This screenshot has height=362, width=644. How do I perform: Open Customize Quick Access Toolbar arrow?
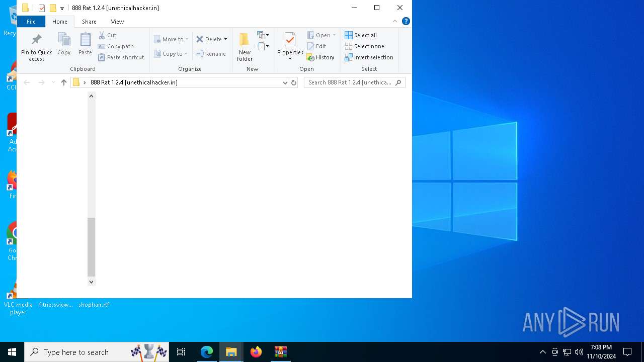[62, 8]
